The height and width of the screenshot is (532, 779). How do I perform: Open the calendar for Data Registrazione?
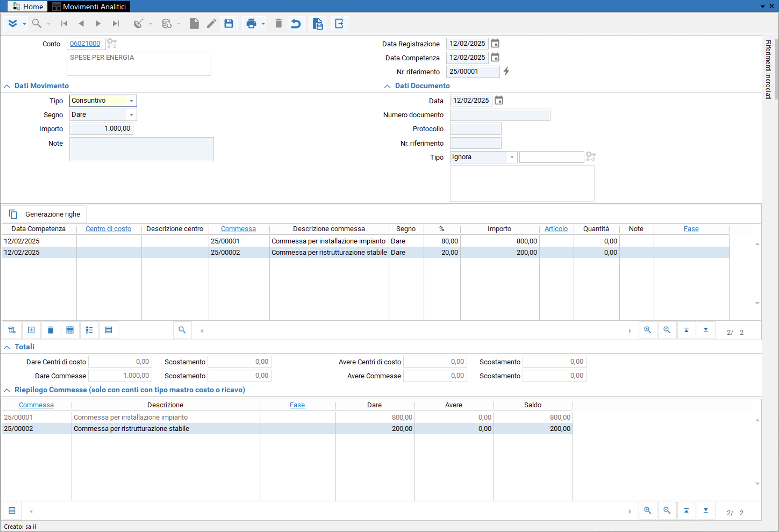pos(495,44)
